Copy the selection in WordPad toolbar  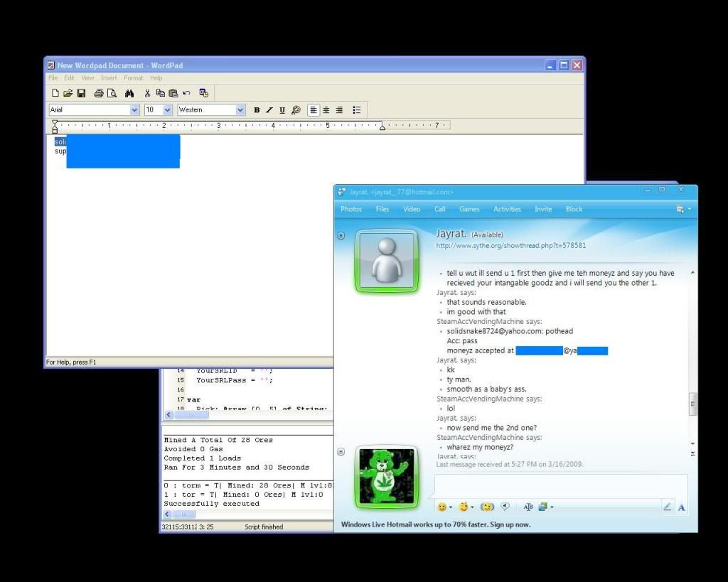[161, 93]
